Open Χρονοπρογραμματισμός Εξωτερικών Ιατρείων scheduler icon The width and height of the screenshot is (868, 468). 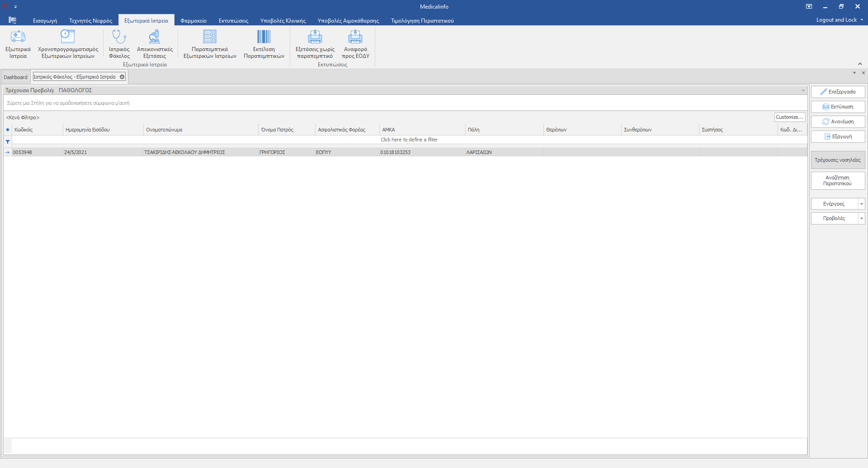pos(68,37)
